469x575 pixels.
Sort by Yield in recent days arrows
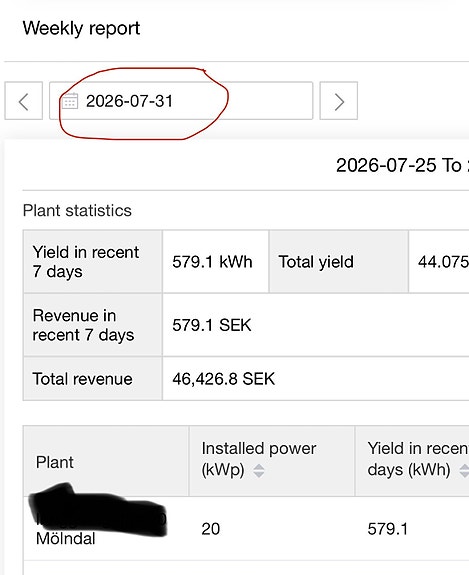(464, 470)
